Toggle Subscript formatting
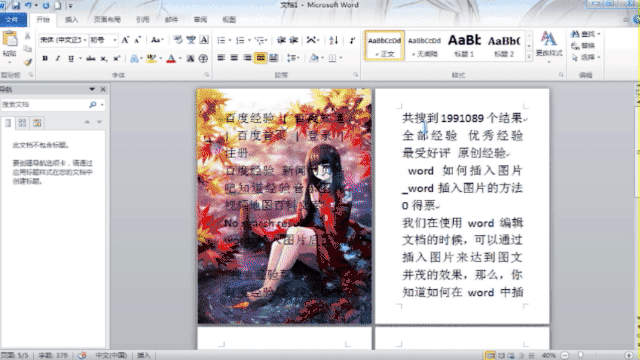 tap(104, 59)
